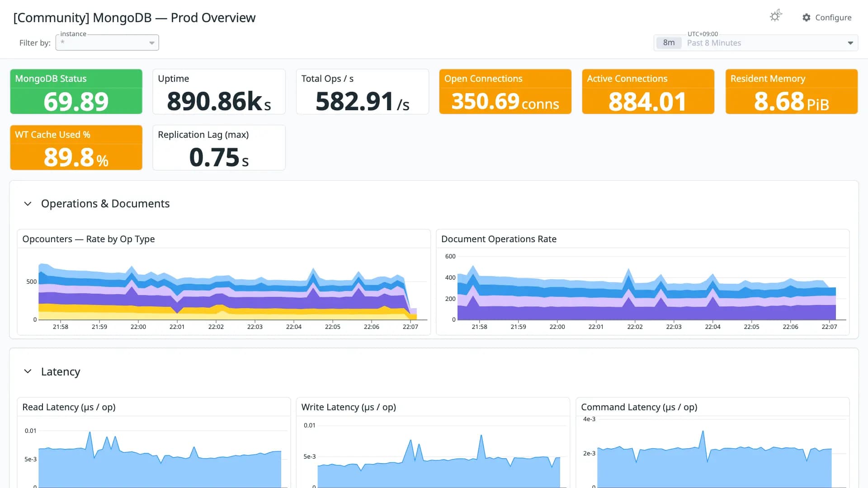
Task: Select the MongoDB Status panel
Action: tap(76, 91)
